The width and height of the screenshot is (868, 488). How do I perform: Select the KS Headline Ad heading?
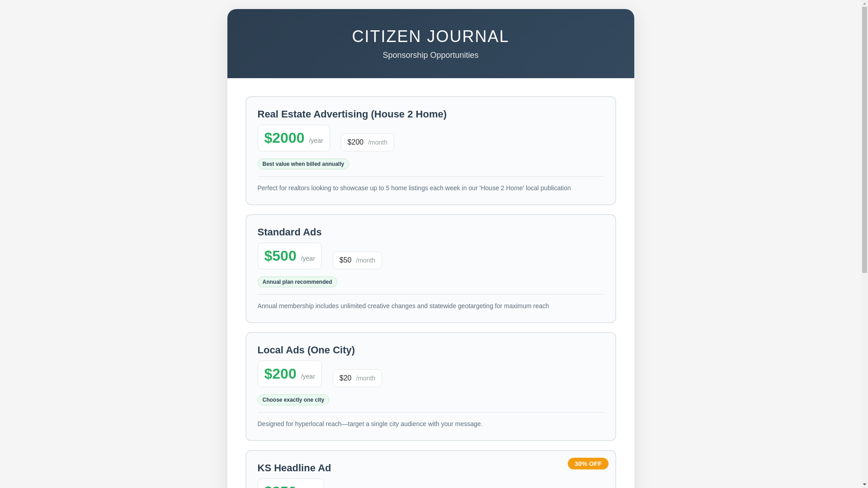[294, 468]
